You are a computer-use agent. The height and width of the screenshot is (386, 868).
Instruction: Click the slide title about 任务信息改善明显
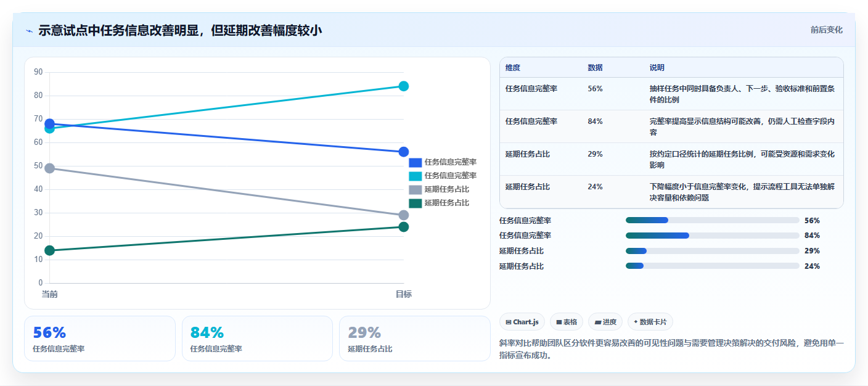tap(180, 30)
